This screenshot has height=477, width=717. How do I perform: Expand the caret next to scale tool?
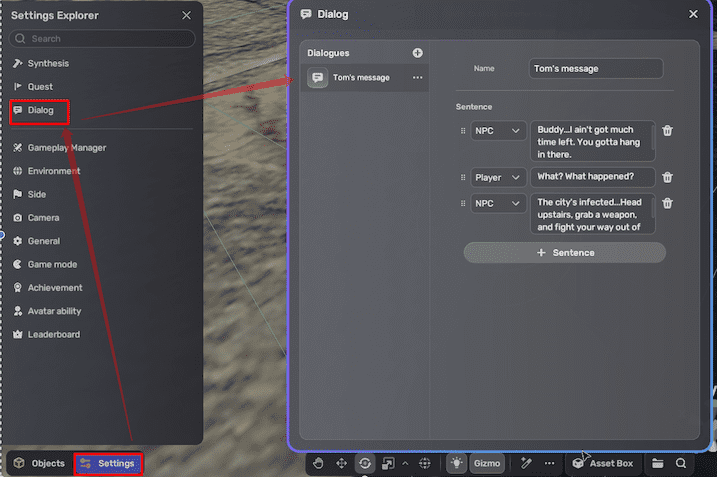[x=404, y=463]
